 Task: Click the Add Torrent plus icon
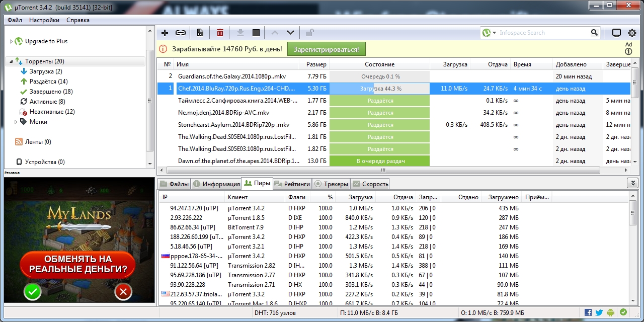click(x=165, y=33)
